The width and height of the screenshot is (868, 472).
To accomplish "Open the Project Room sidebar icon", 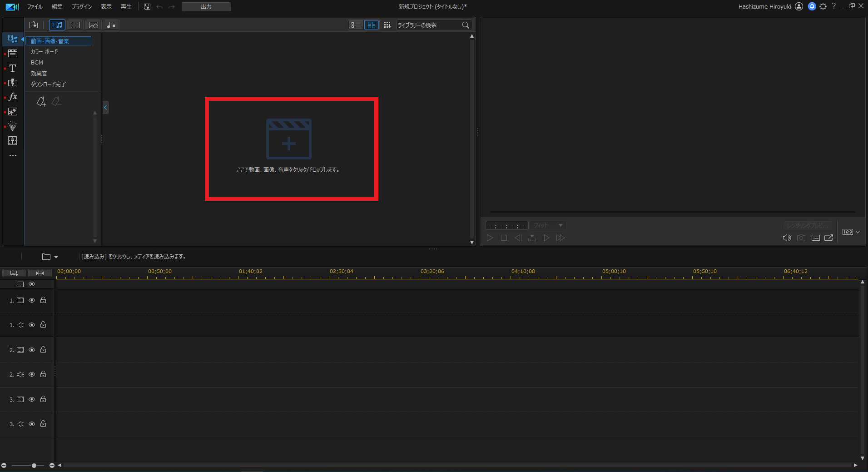I will 13,54.
